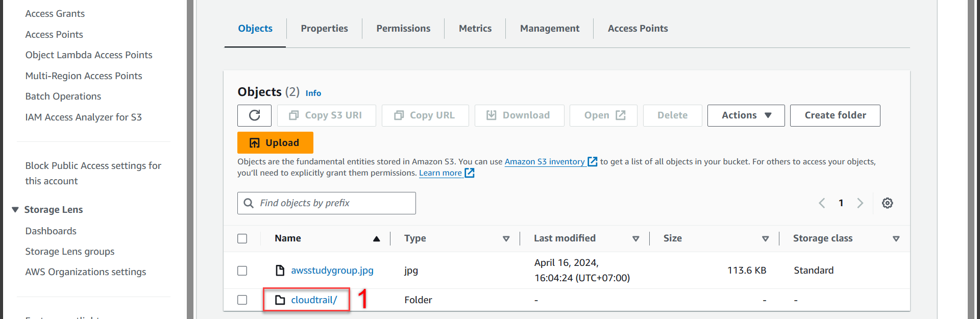Image resolution: width=980 pixels, height=319 pixels.
Task: Click the refresh objects icon button
Action: [x=254, y=115]
